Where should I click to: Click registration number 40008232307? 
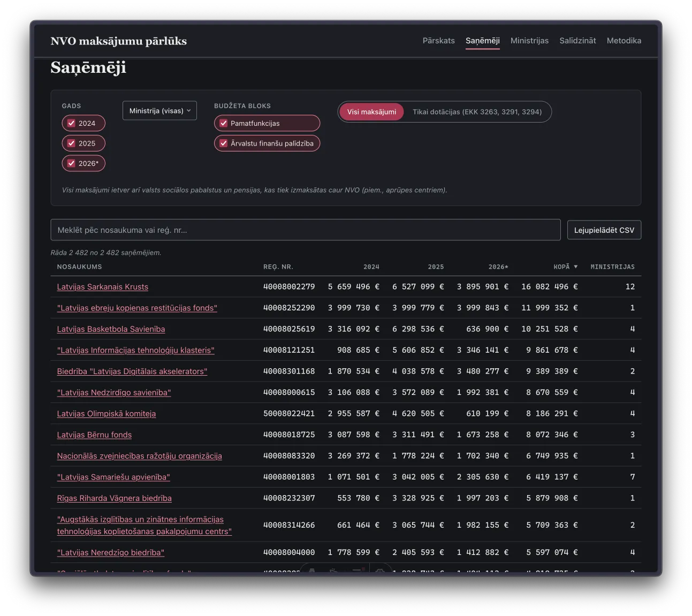(289, 498)
